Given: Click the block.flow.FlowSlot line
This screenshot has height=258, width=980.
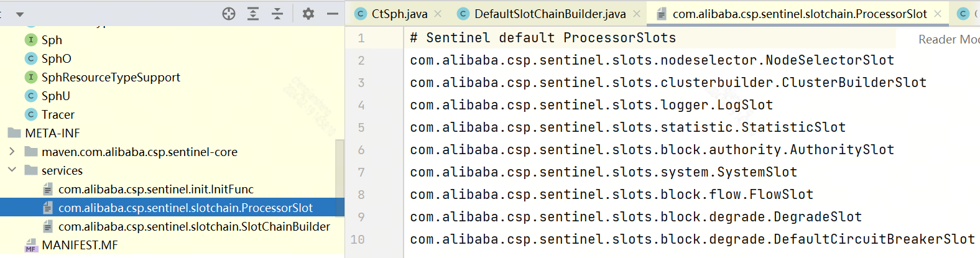Looking at the screenshot, I should (611, 195).
